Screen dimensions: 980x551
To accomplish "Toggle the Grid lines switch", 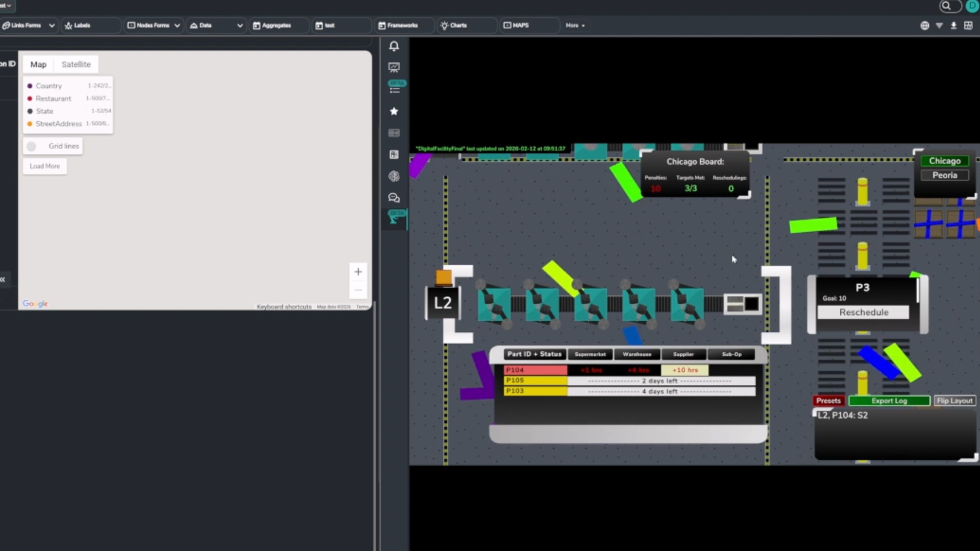I will point(32,146).
